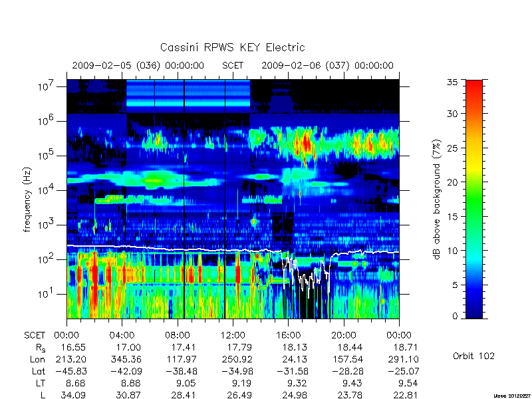The height and width of the screenshot is (399, 532).
Task: Click the L value '28.41'
Action: [x=184, y=395]
